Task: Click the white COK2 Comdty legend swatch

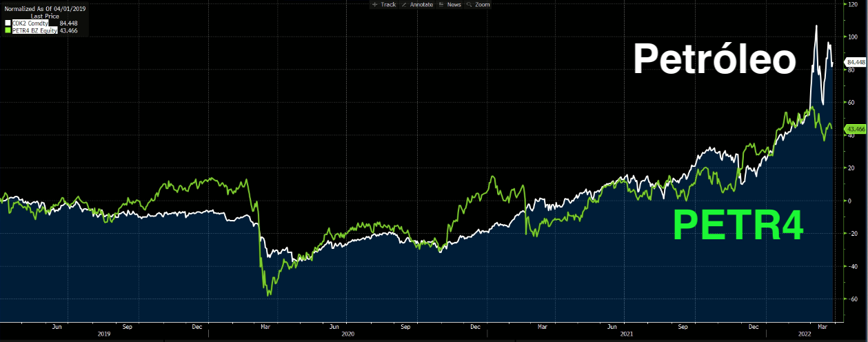Action: click(x=8, y=23)
